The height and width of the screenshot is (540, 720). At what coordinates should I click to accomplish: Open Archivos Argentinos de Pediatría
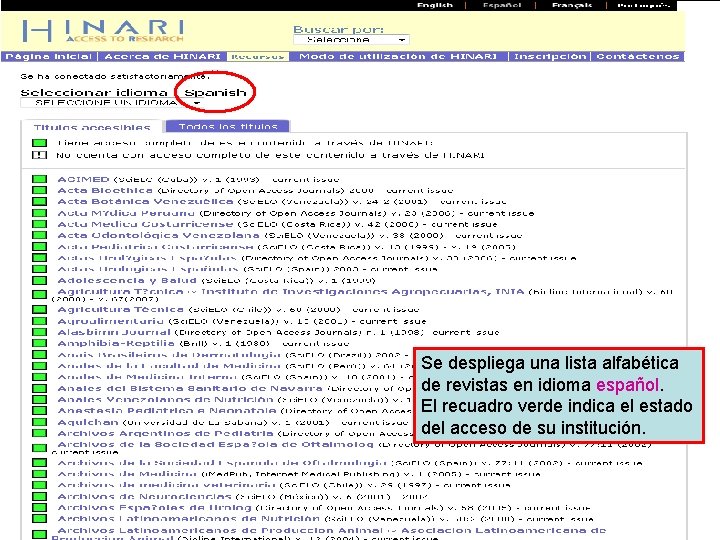[165, 433]
